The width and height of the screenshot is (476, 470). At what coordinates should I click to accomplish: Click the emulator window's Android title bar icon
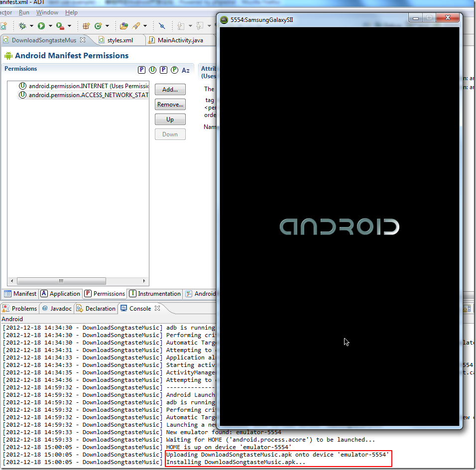coord(224,20)
